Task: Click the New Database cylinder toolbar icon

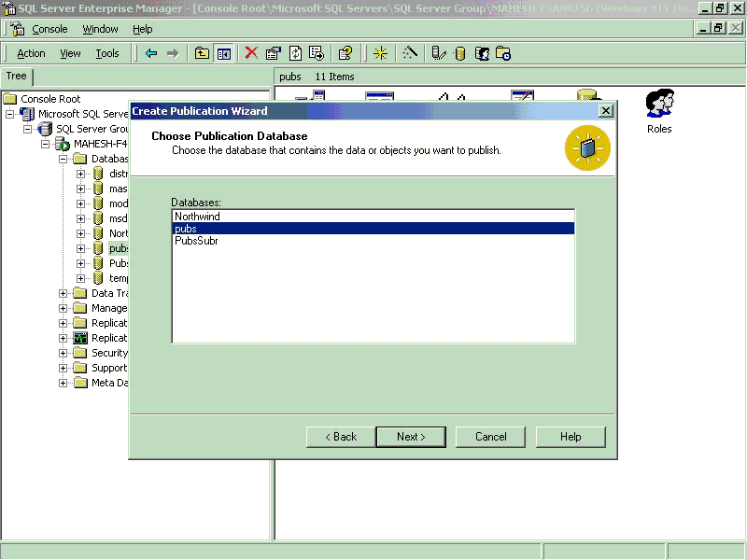Action: click(459, 53)
